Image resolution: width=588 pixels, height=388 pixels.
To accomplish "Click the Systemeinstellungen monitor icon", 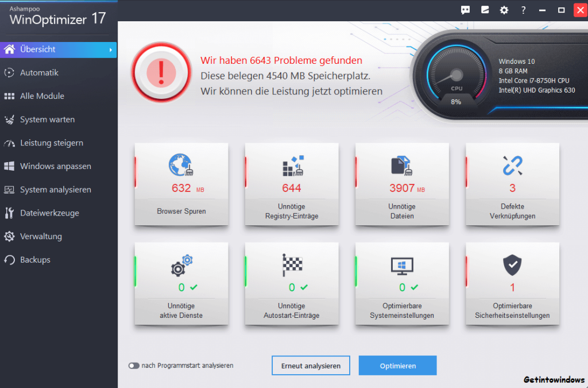I will click(402, 266).
